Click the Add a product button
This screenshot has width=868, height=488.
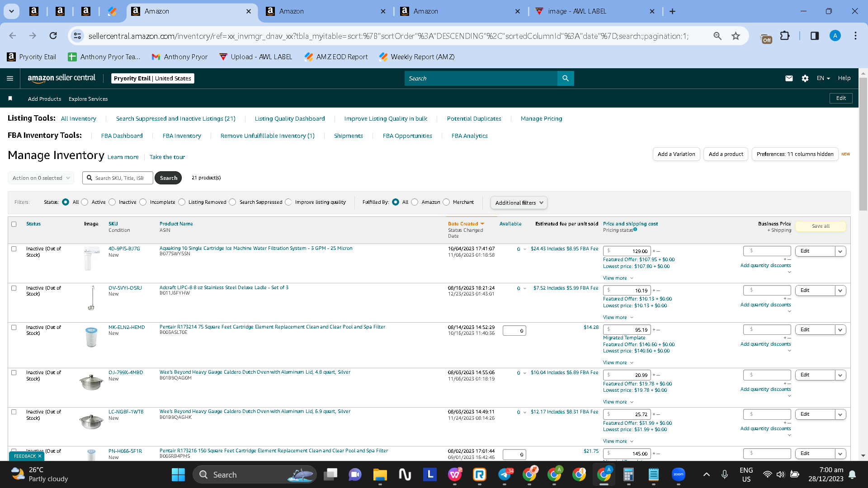point(726,154)
